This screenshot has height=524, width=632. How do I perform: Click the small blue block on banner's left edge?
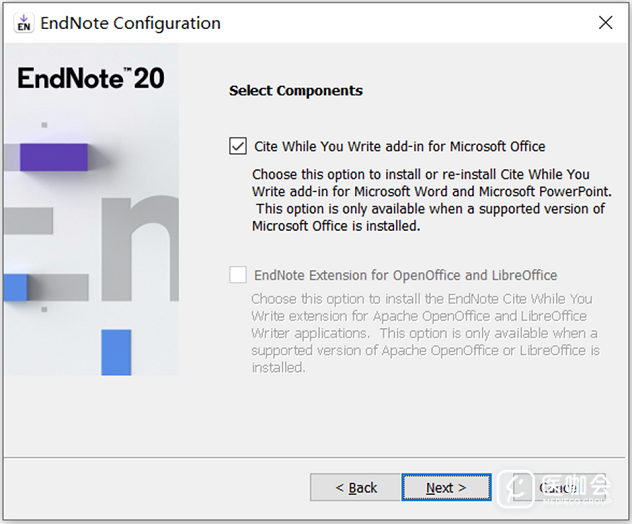(13, 287)
